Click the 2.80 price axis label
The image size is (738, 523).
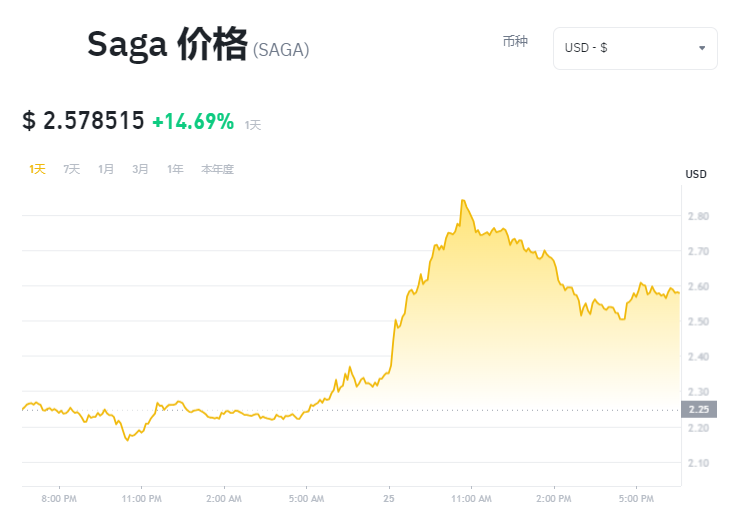click(x=697, y=216)
